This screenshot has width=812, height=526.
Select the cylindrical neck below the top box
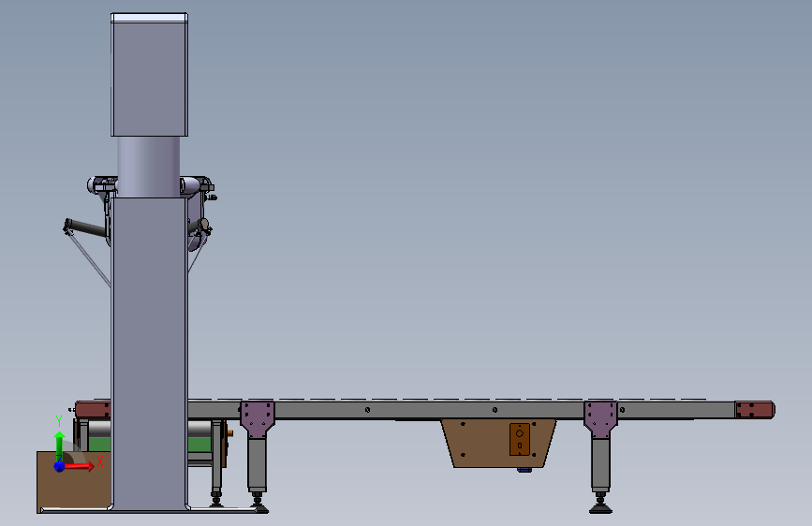pyautogui.click(x=149, y=167)
